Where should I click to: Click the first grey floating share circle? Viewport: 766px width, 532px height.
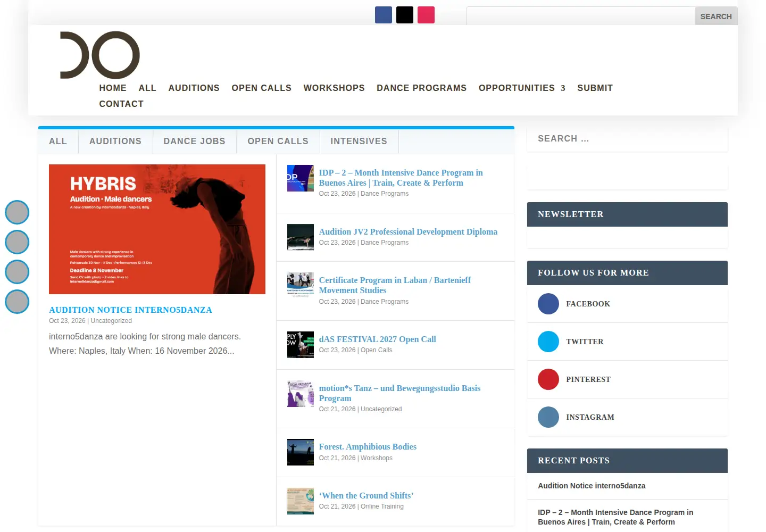(x=17, y=212)
